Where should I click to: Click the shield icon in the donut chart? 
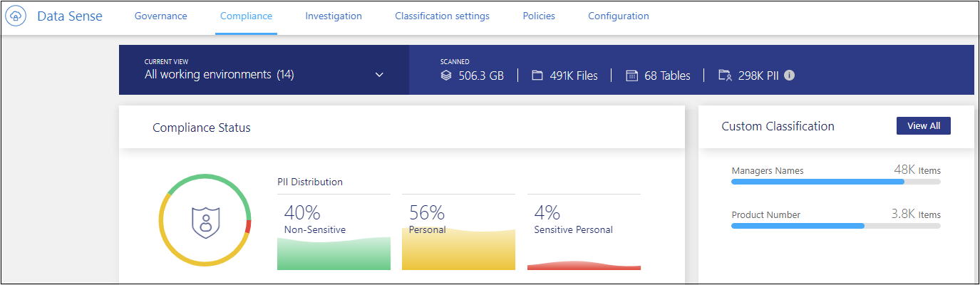point(205,220)
